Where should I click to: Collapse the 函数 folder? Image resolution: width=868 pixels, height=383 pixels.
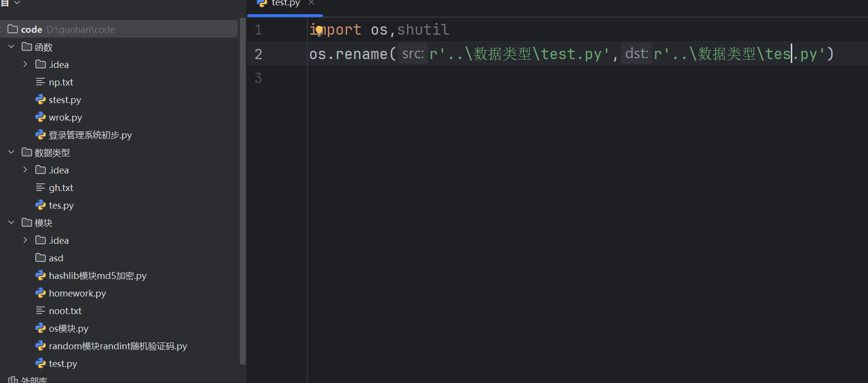click(11, 47)
